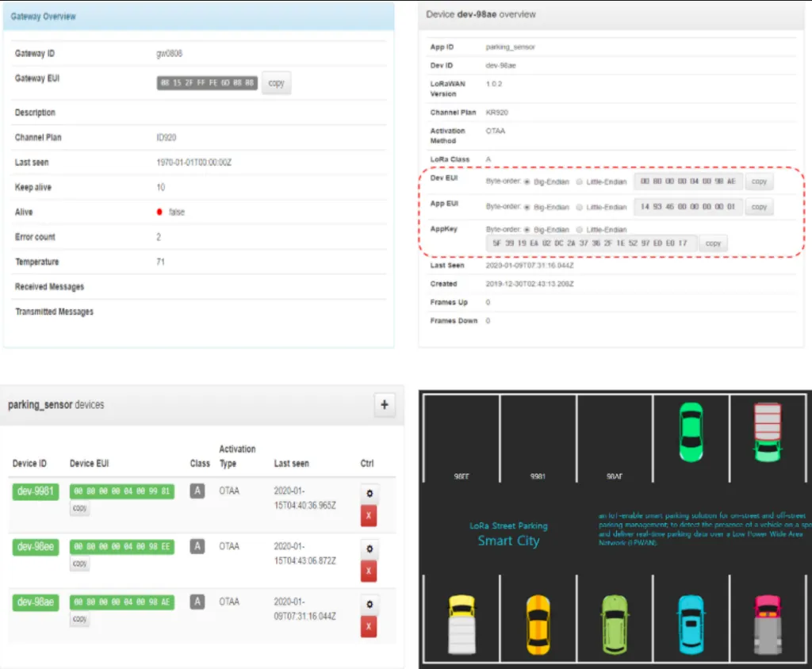
Task: Click the Dev EUI hex value field
Action: [688, 182]
